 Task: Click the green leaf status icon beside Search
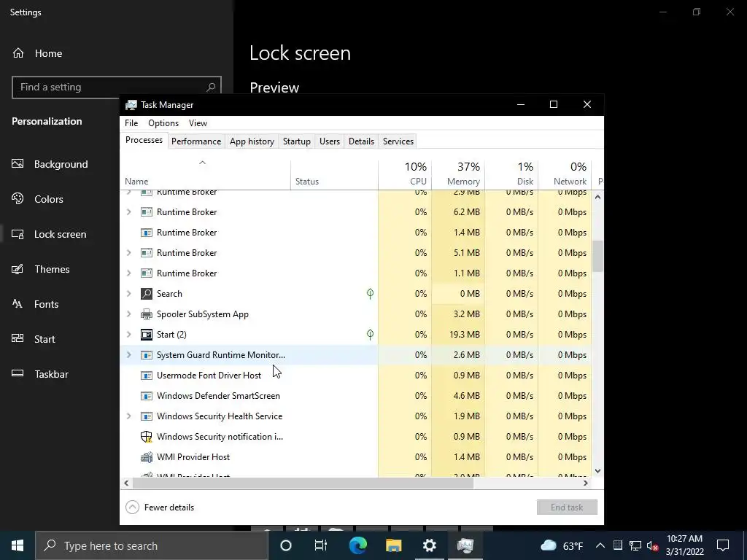[370, 294]
